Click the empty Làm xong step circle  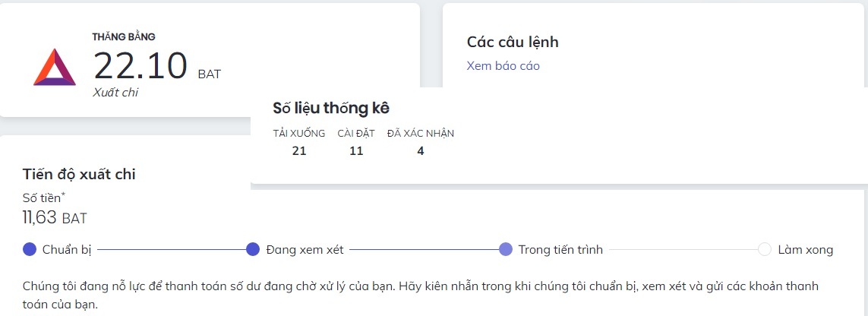pos(765,249)
